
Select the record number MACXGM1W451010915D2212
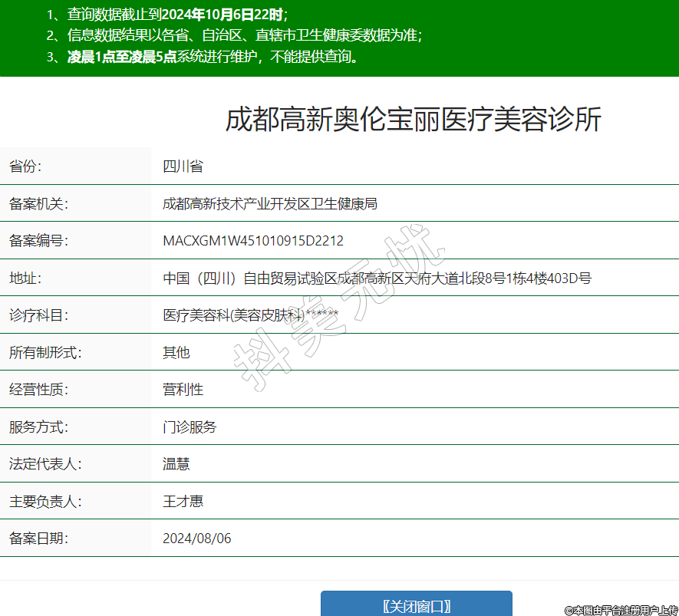click(x=253, y=241)
